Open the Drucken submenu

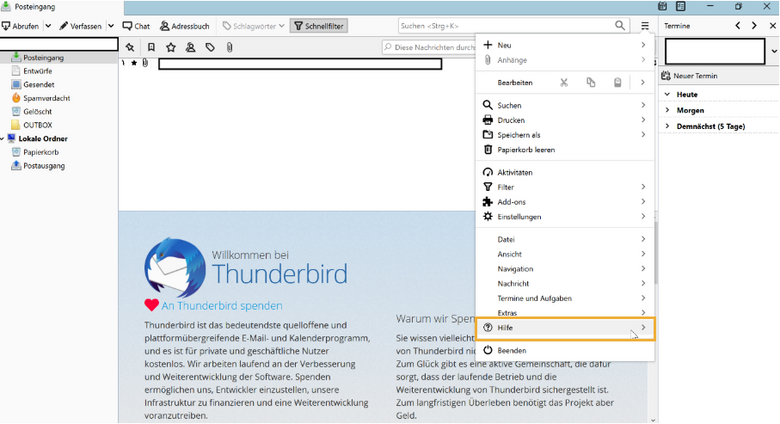(565, 120)
